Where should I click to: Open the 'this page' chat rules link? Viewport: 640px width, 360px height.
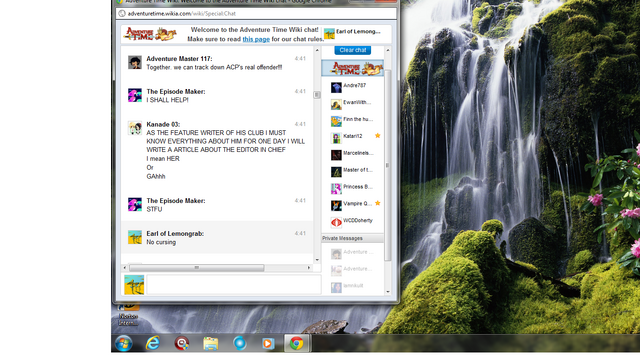tap(256, 39)
